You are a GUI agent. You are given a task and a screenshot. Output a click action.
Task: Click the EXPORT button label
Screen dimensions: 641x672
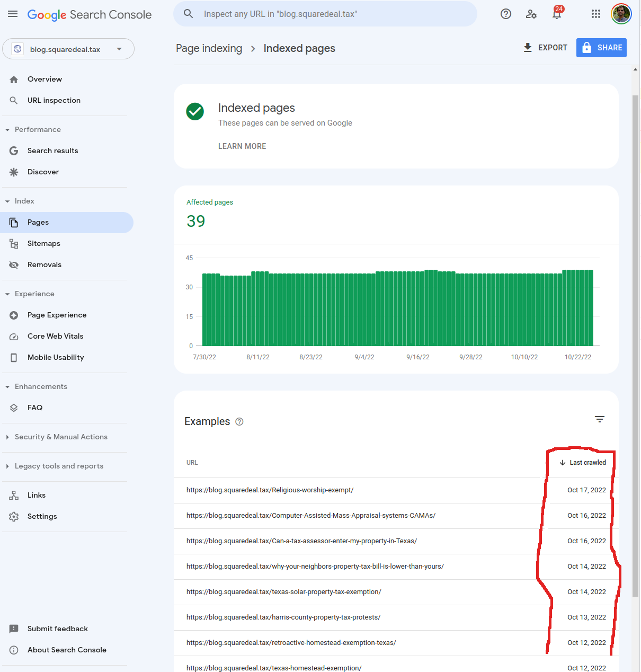point(553,48)
